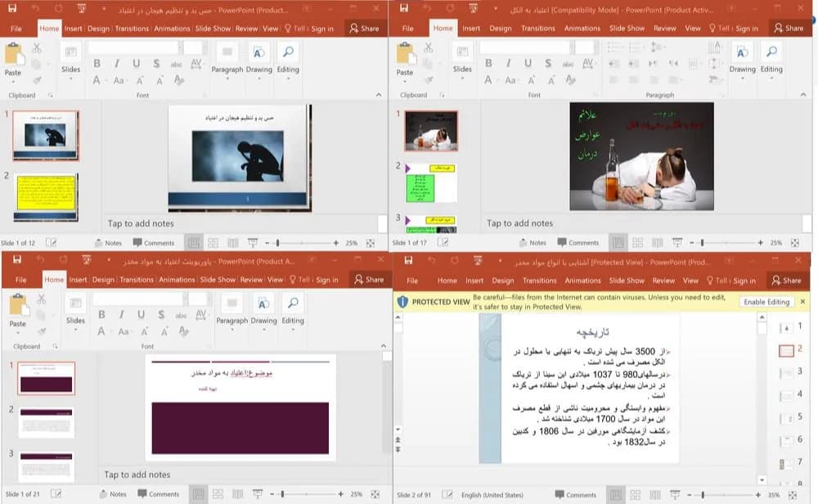Open Animations tab in top-right window
This screenshot has width=818, height=504.
pos(582,28)
